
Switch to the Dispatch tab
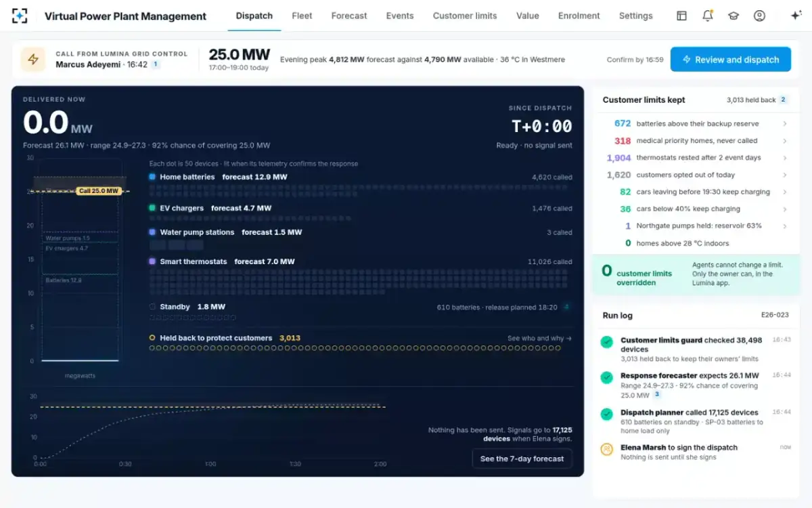point(254,16)
